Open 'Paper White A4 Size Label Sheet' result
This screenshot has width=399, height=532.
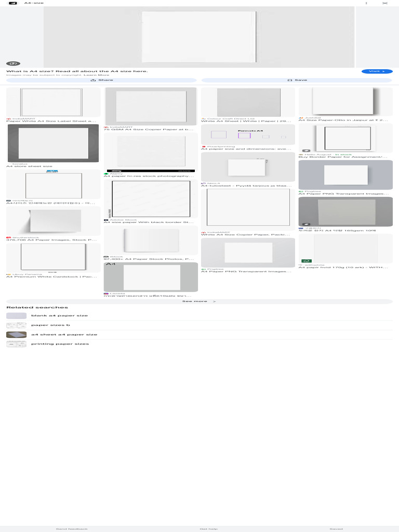point(54,102)
